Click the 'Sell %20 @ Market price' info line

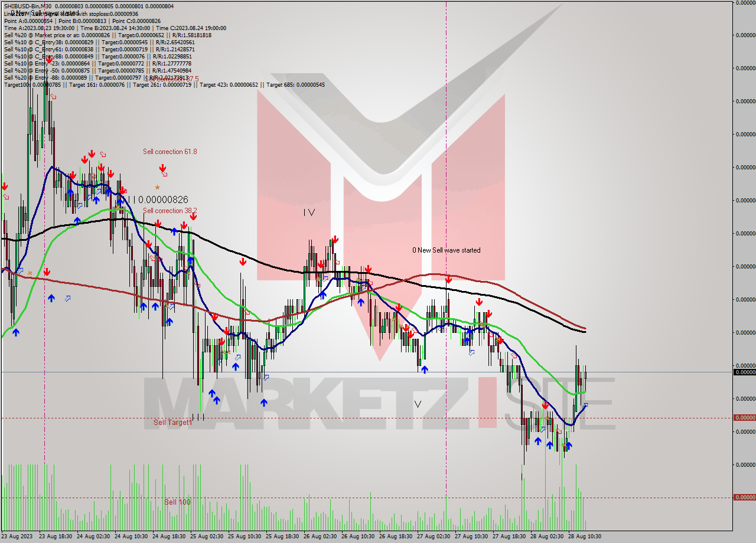(107, 35)
